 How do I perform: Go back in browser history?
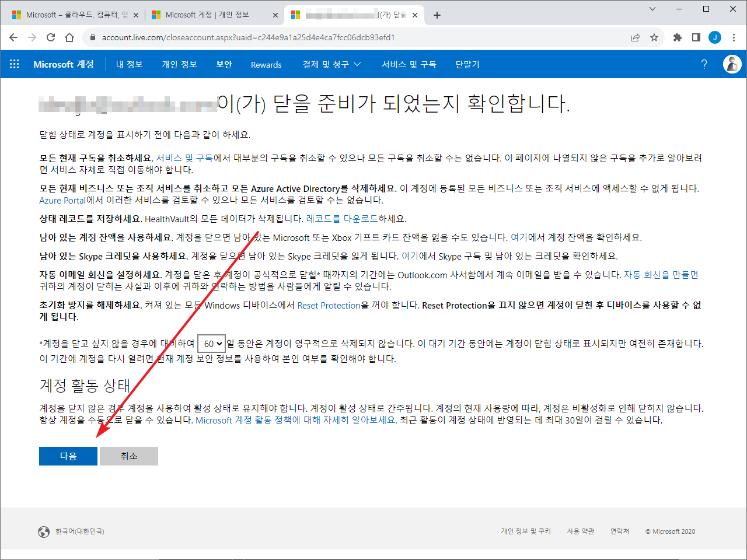coord(13,37)
